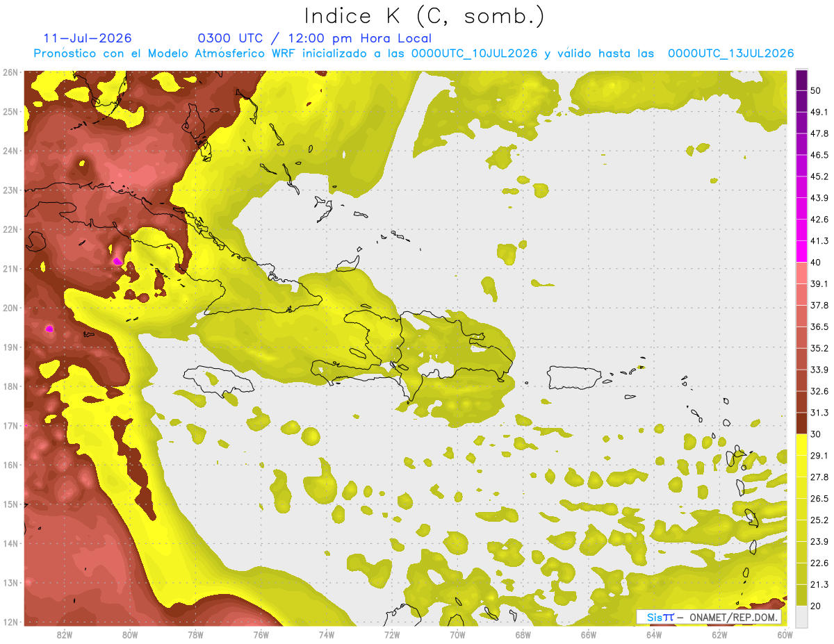The height and width of the screenshot is (644, 834).
Task: Click the 'Indice K (C, somb.)' map title
Action: (x=423, y=16)
